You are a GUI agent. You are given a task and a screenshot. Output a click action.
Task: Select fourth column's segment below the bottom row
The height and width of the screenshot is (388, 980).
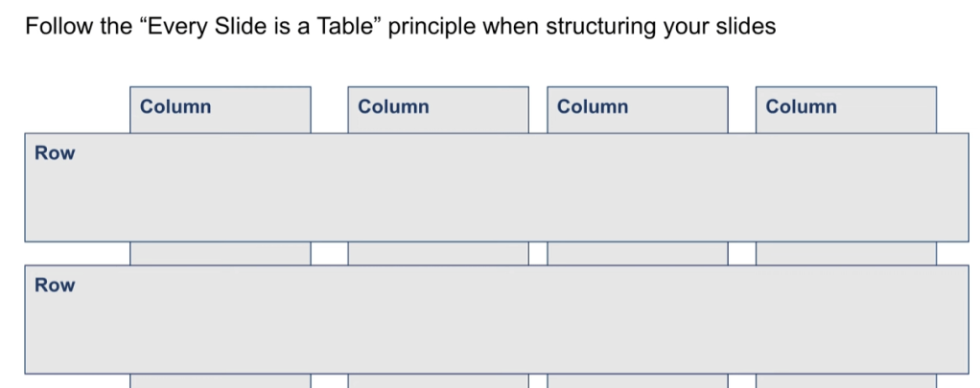tap(846, 381)
